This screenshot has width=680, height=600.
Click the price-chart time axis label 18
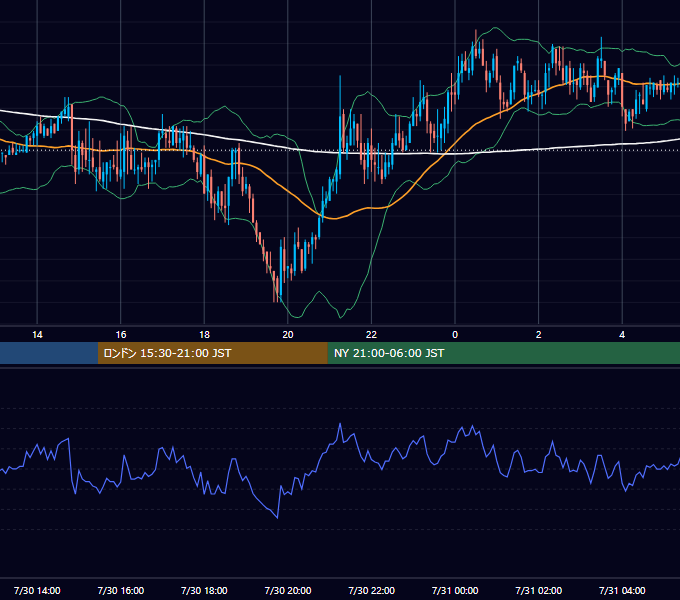(204, 335)
